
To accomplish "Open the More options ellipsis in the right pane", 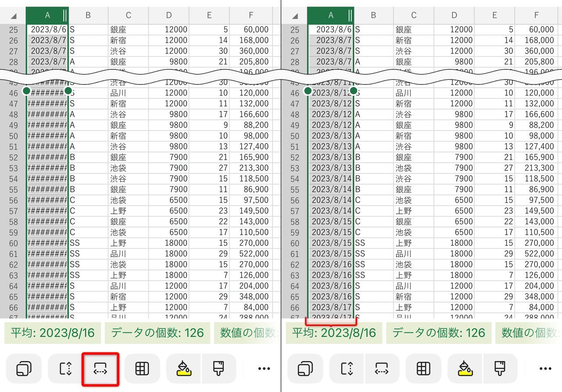I will tap(545, 368).
